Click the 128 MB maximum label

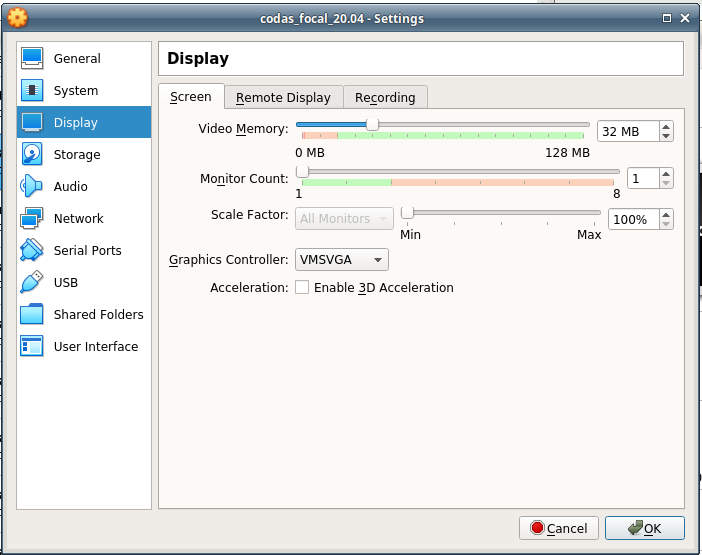567,153
